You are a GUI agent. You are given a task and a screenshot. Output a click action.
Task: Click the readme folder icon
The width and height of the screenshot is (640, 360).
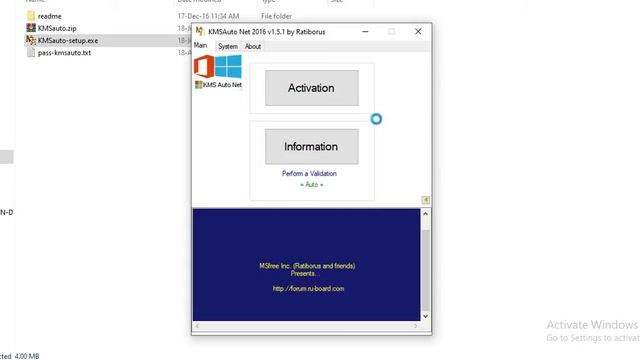(31, 16)
